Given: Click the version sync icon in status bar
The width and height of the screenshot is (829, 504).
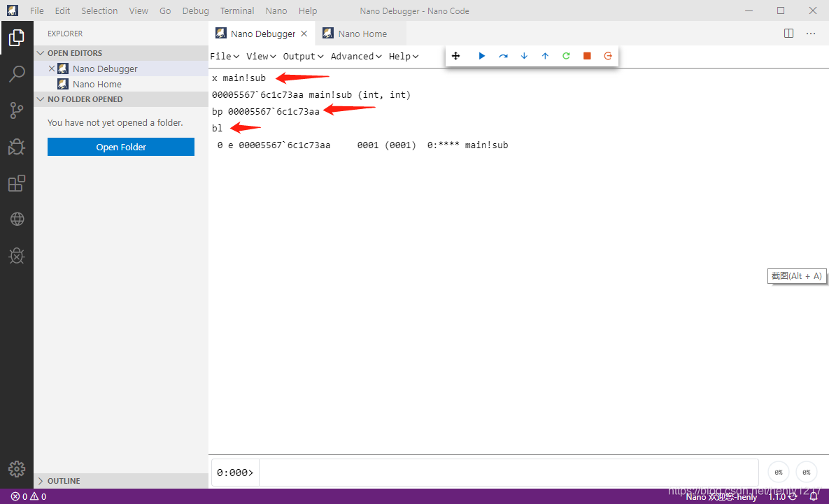Looking at the screenshot, I should coord(793,496).
